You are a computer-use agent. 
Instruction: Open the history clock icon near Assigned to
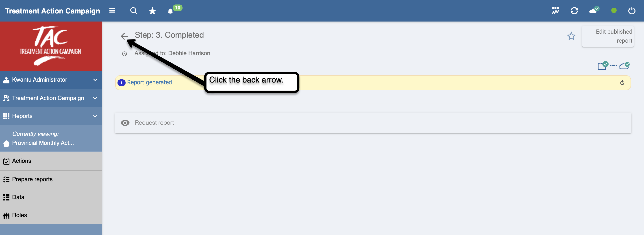124,54
